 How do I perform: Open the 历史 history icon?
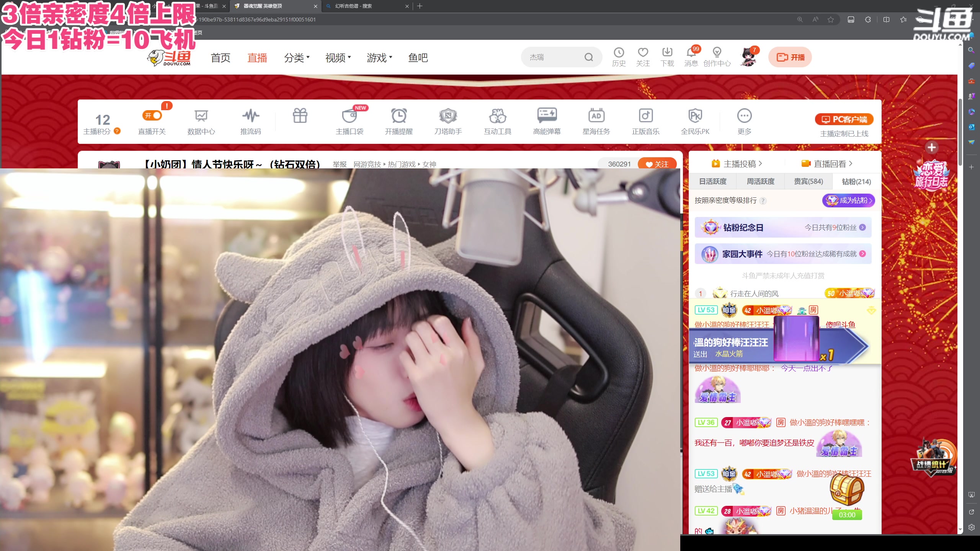[619, 57]
